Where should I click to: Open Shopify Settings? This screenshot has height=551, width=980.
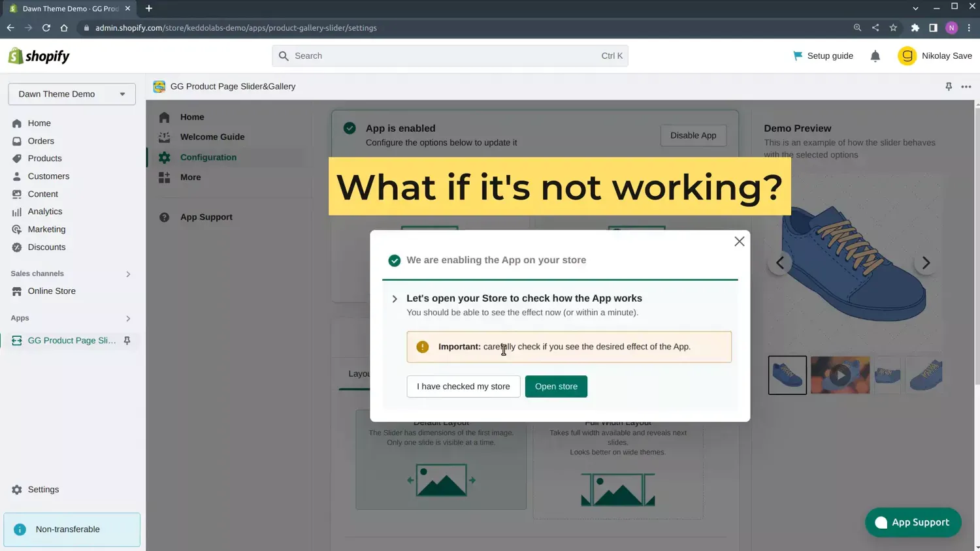[43, 489]
